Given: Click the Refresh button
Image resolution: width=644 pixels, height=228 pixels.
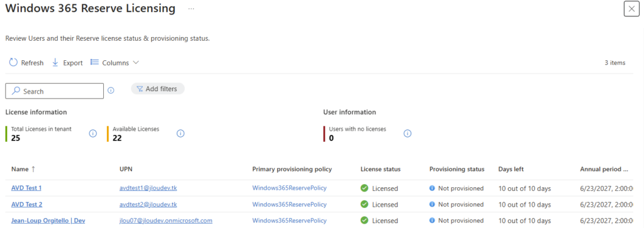Looking at the screenshot, I should (26, 63).
